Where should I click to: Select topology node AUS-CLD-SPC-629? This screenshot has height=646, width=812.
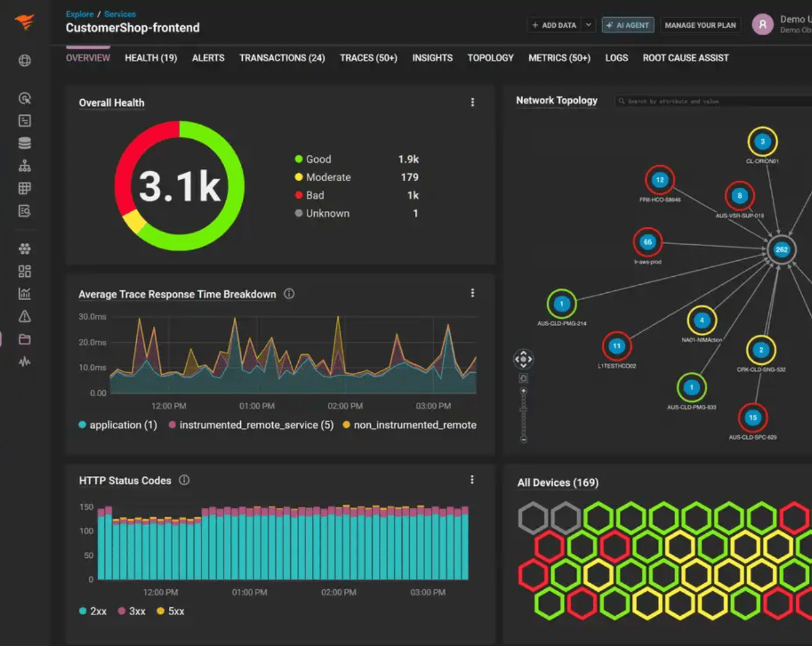tap(752, 417)
